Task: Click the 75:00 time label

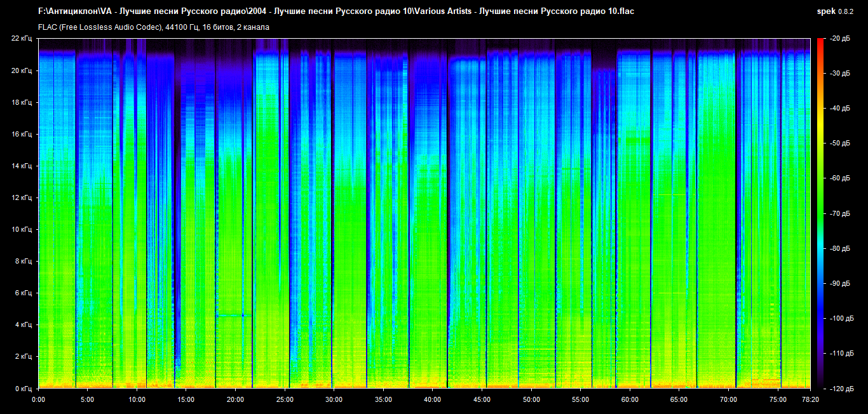Action: (x=778, y=399)
